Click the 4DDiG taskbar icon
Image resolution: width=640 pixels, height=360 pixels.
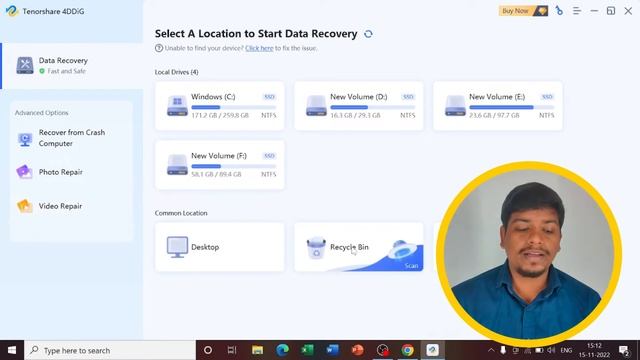[x=432, y=350]
